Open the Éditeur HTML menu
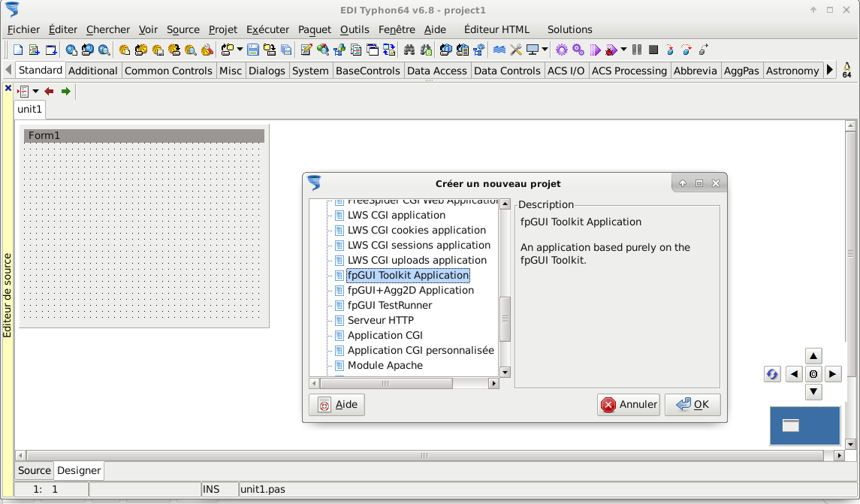 tap(496, 29)
